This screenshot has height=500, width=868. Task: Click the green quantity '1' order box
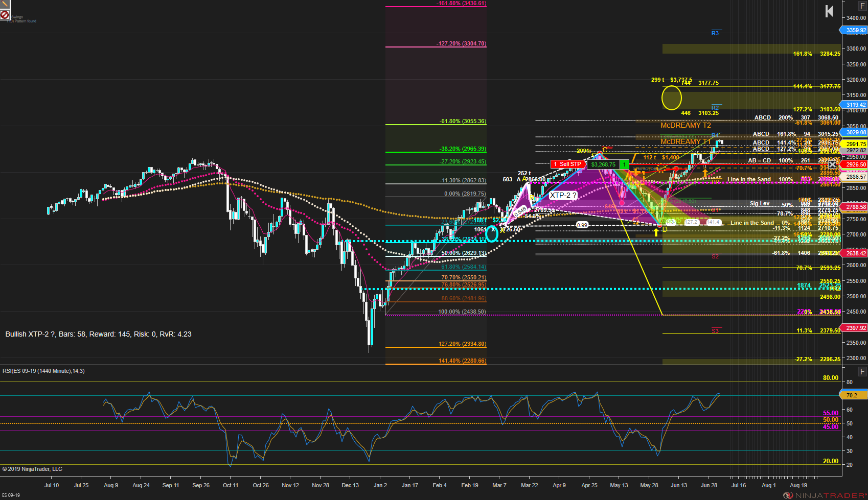coord(624,164)
